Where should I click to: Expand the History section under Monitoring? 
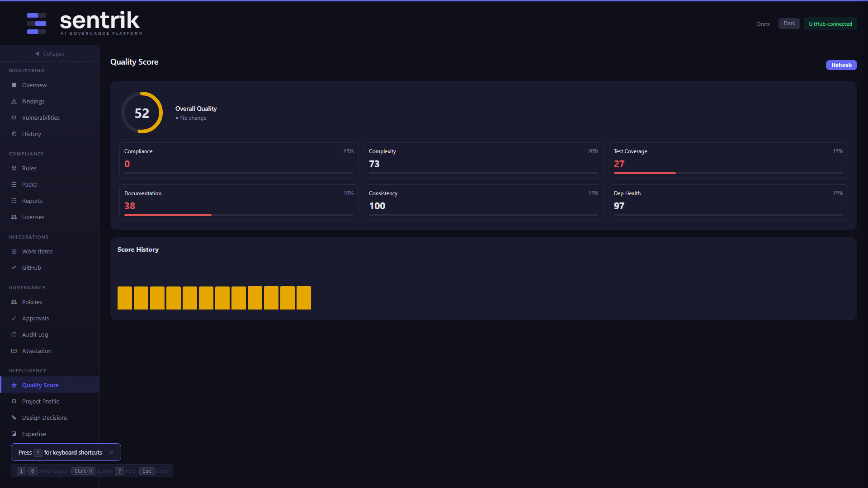point(31,134)
